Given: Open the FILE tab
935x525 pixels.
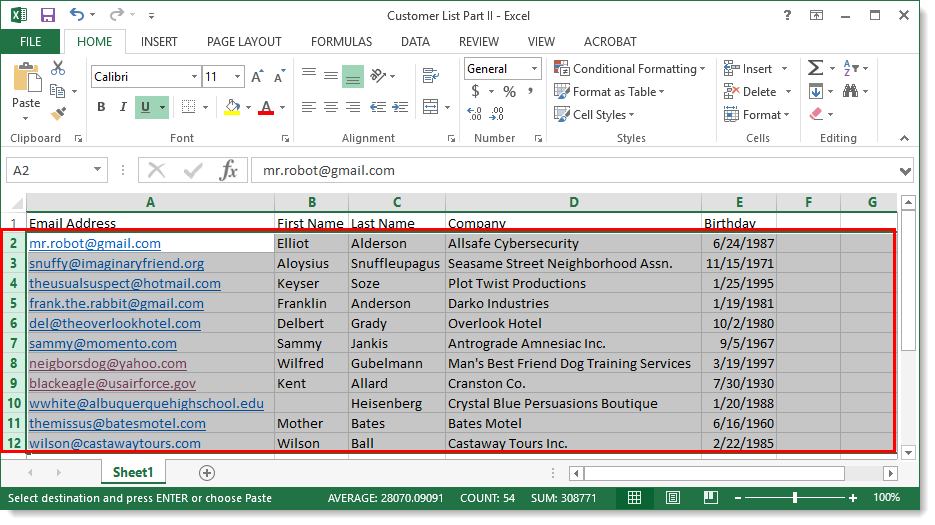Looking at the screenshot, I should [x=30, y=42].
